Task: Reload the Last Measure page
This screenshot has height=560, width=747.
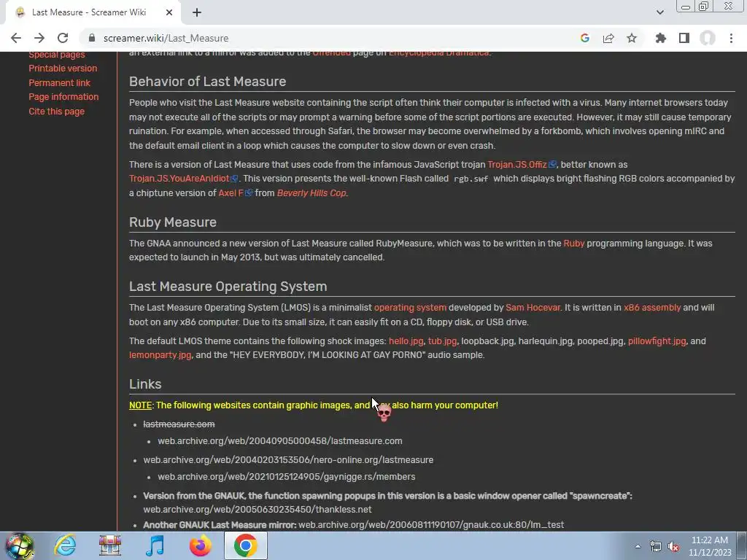Action: (63, 38)
